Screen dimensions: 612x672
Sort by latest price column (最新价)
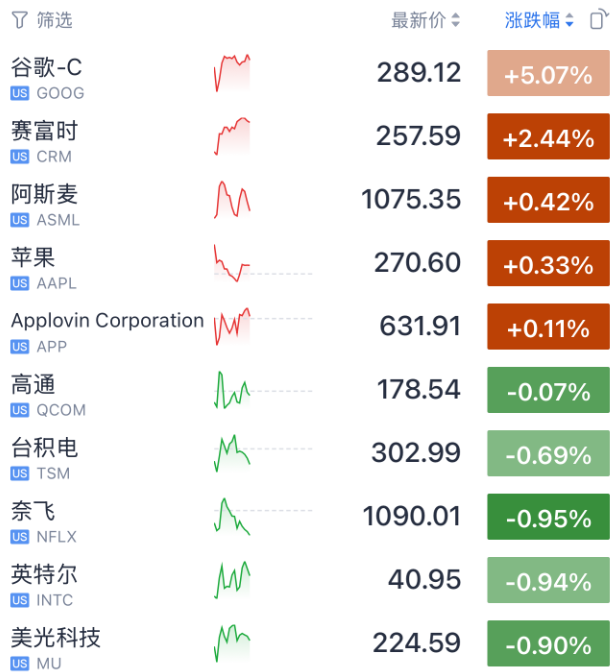coord(425,20)
